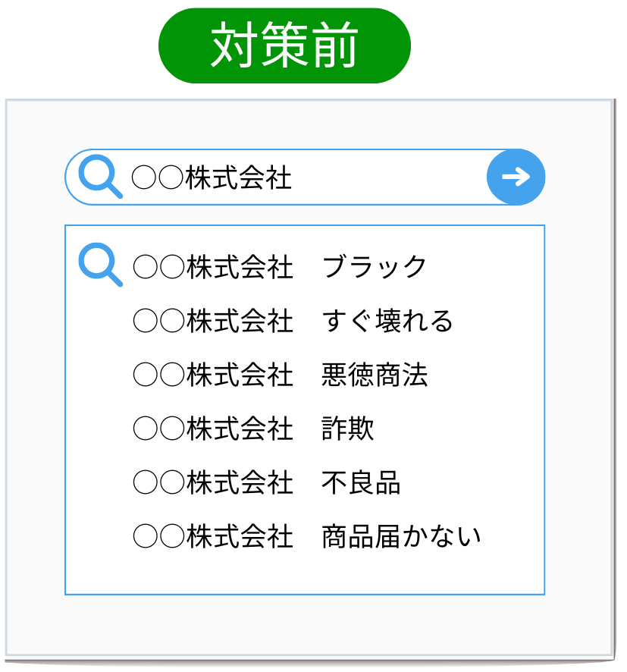Click ○○株式会社 in the すぐ壊れる suggestion row
Screen dimensions: 627x672
pos(213,321)
